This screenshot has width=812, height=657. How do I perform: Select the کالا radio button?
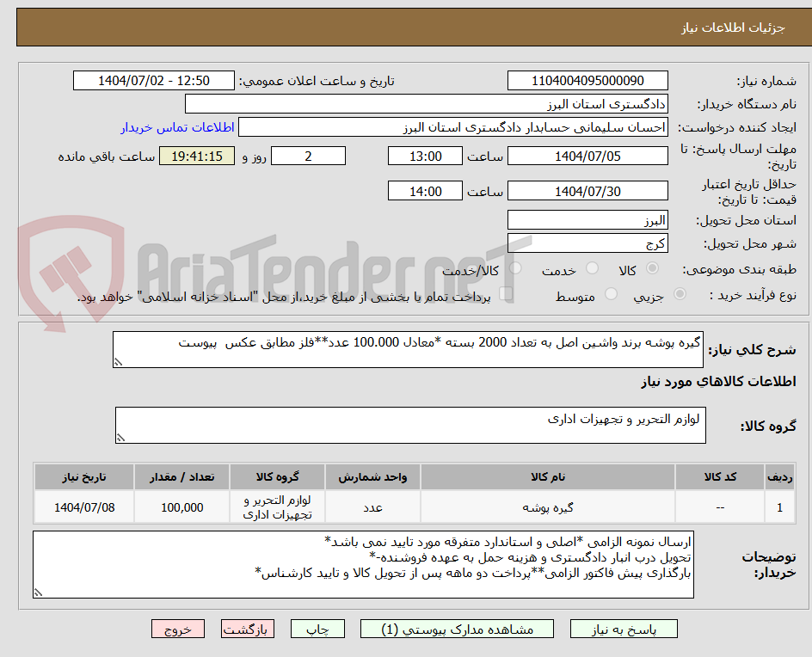(x=651, y=267)
